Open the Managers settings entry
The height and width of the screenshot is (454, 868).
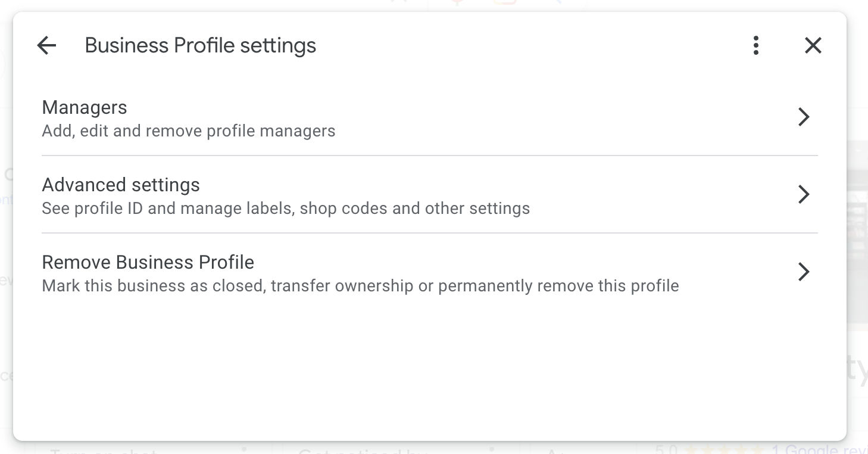85,107
